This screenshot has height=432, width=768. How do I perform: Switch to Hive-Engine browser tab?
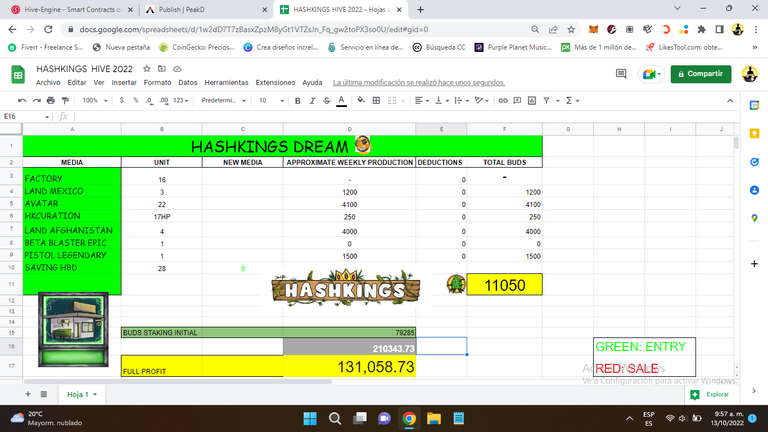(x=71, y=9)
